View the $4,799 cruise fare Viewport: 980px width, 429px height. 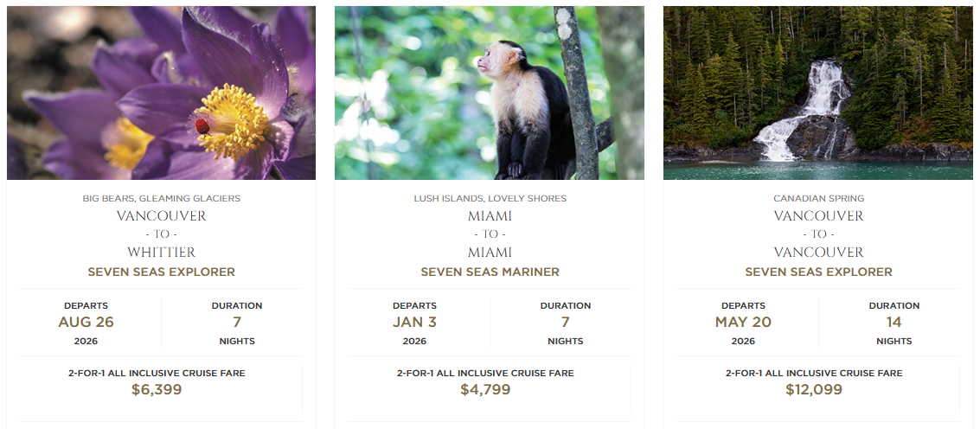[x=485, y=389]
